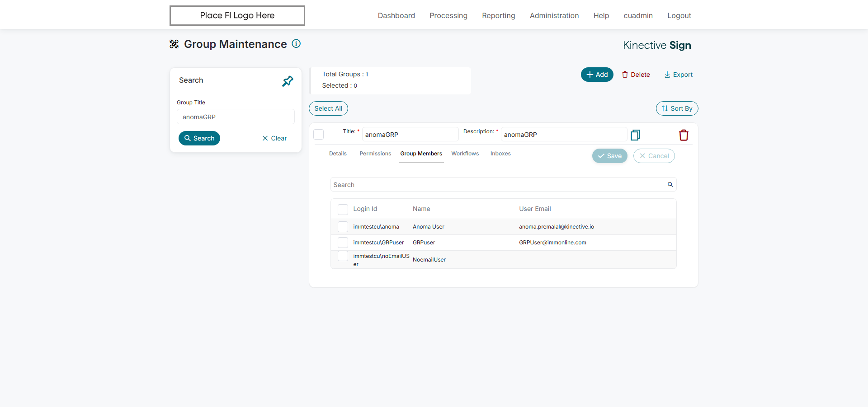Click the name GRPuser in Name column
This screenshot has height=407, width=868.
424,243
